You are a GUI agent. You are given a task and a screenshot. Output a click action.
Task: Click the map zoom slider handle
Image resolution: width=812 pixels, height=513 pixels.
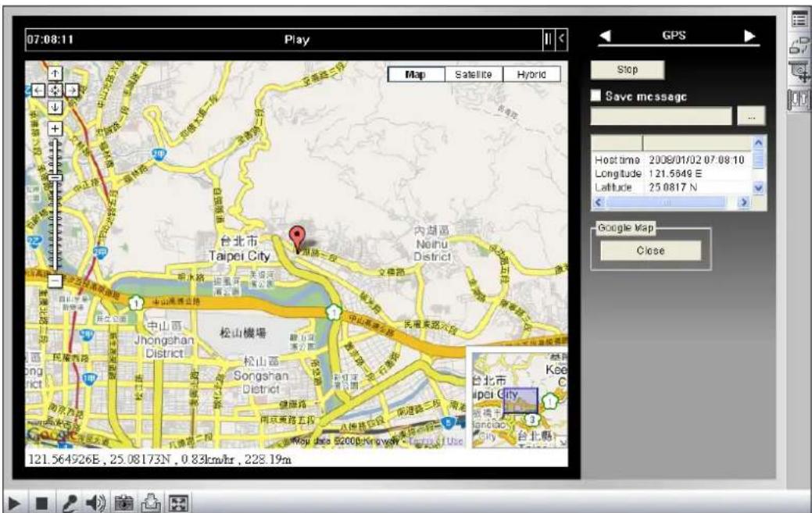click(55, 178)
